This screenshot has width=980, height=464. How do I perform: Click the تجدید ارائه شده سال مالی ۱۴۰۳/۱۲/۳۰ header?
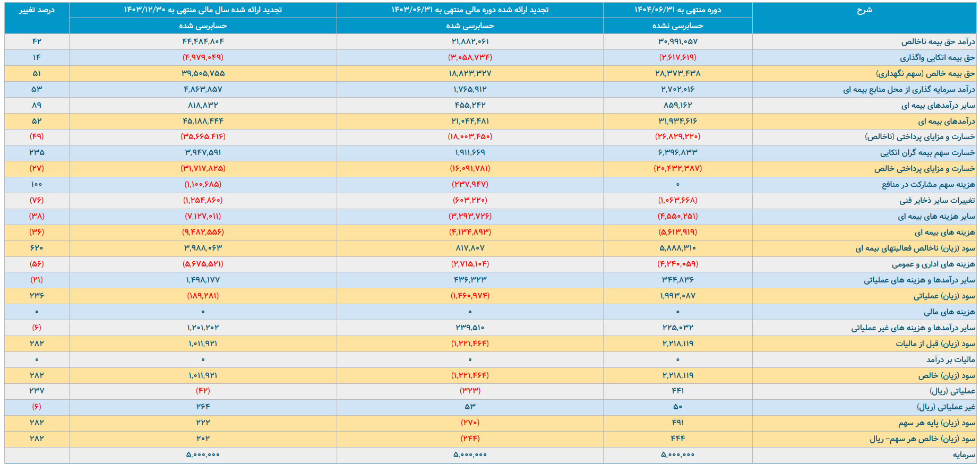(x=203, y=10)
